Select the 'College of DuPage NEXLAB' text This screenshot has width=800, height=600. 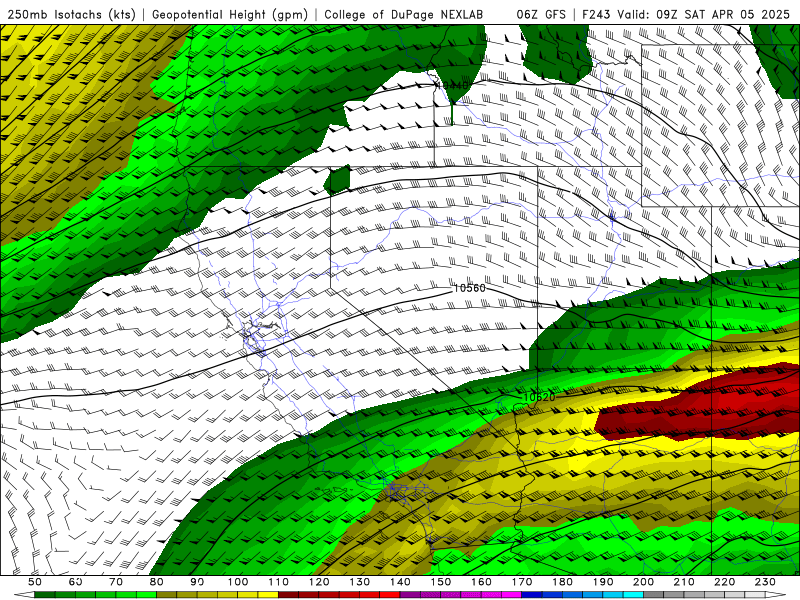(x=404, y=15)
